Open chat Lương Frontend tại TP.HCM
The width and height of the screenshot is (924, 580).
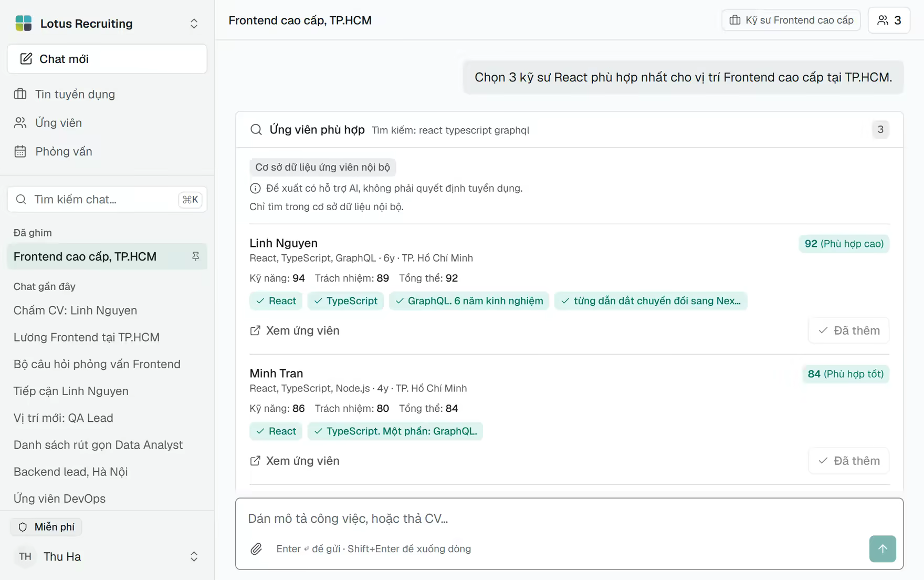(107, 337)
